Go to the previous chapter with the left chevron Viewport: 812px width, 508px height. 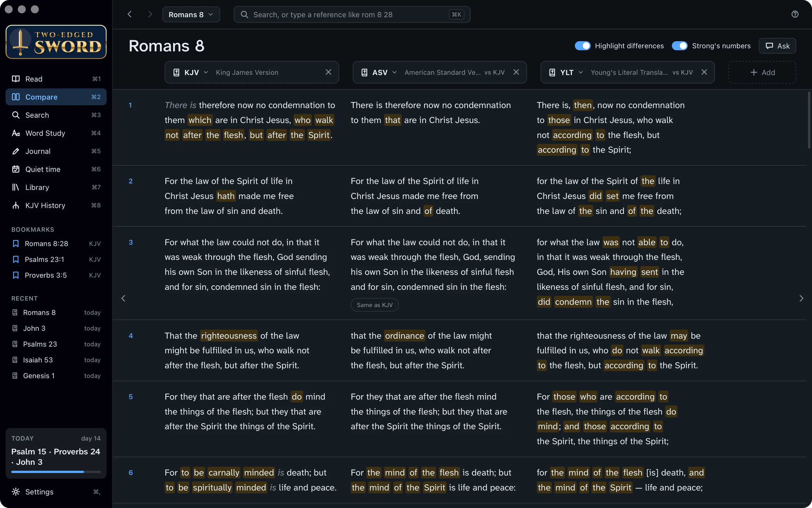[x=123, y=298]
